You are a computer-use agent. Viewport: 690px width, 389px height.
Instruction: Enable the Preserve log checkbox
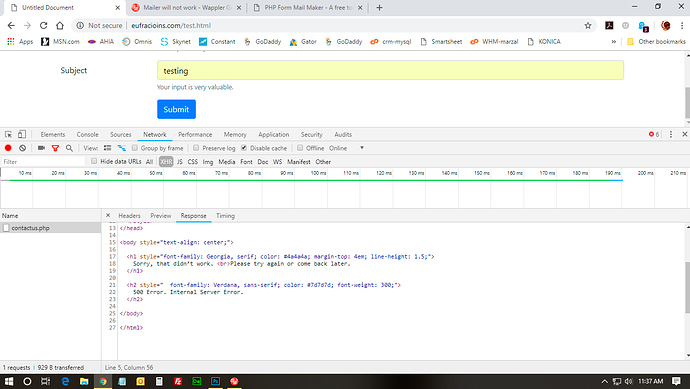[196, 148]
